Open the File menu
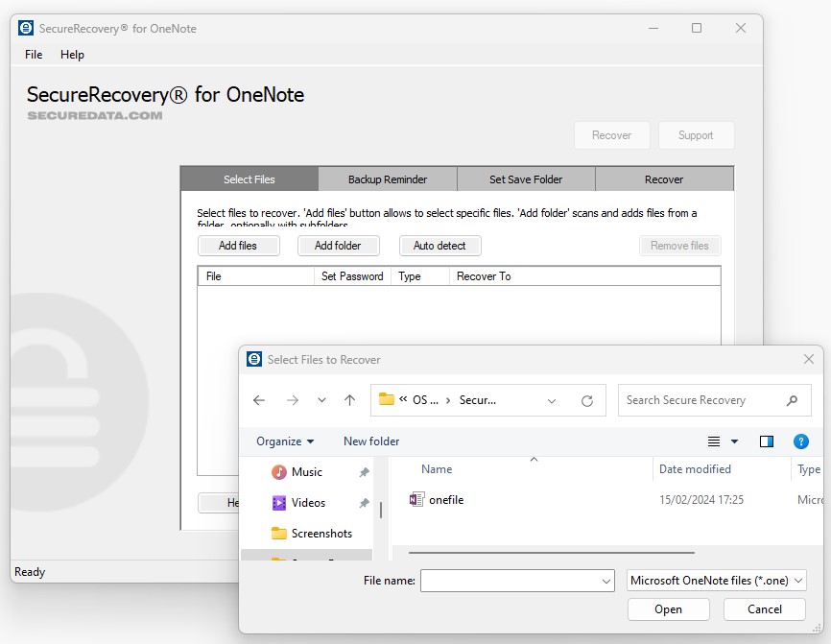Image resolution: width=831 pixels, height=644 pixels. coord(34,55)
